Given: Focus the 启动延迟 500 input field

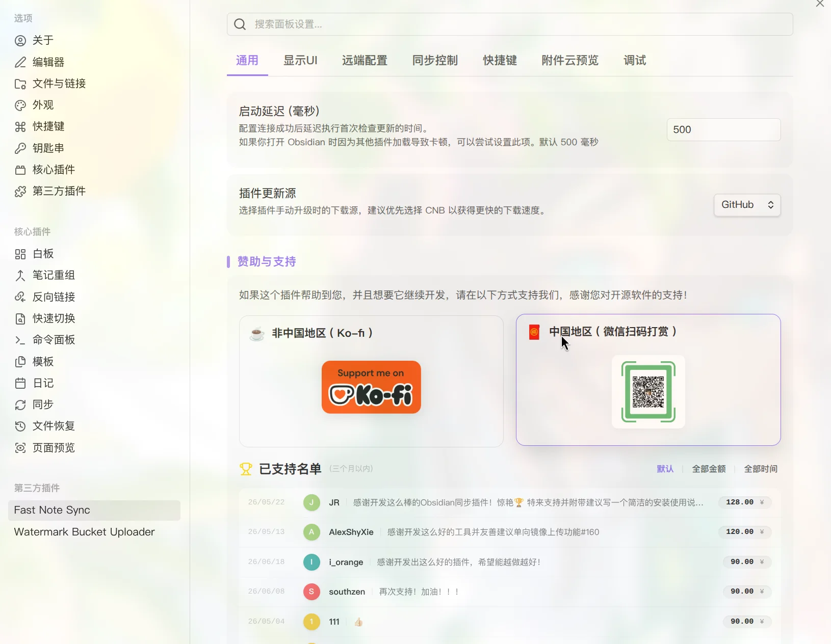Looking at the screenshot, I should click(723, 129).
